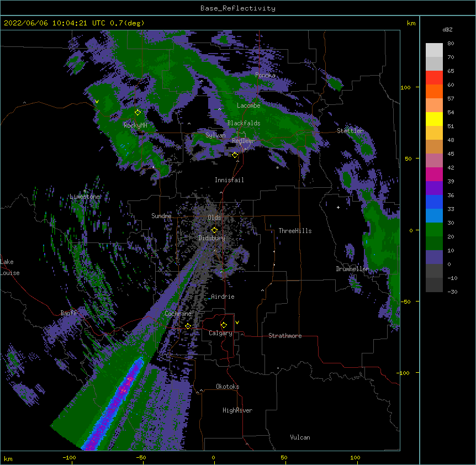Screen dimensions: 476x465
Task: Click the Vulcan town label
Action: click(300, 437)
